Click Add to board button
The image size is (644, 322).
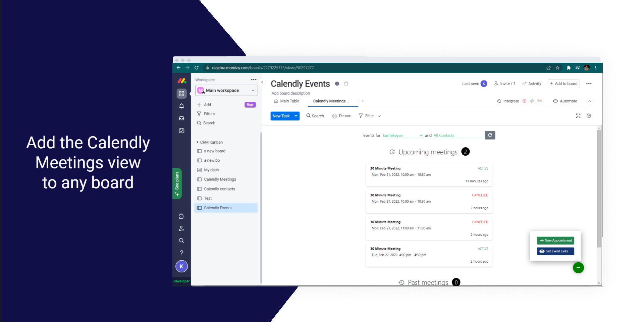563,84
